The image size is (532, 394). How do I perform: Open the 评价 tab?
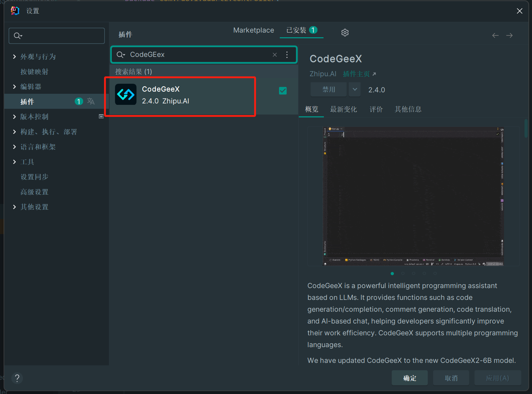tap(376, 109)
